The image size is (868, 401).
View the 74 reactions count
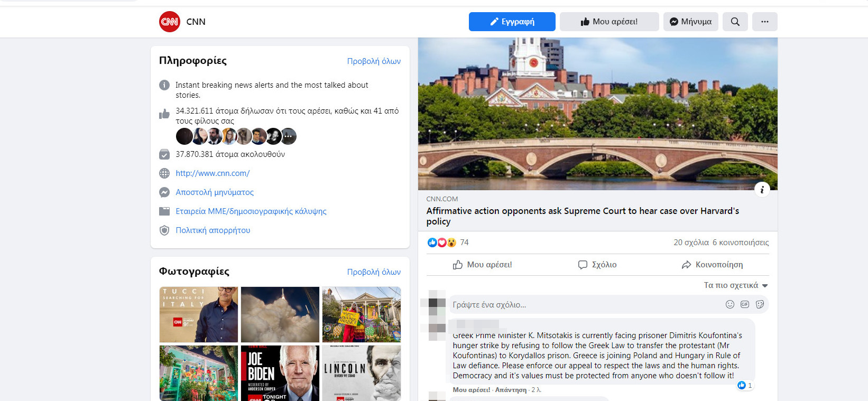pyautogui.click(x=464, y=243)
